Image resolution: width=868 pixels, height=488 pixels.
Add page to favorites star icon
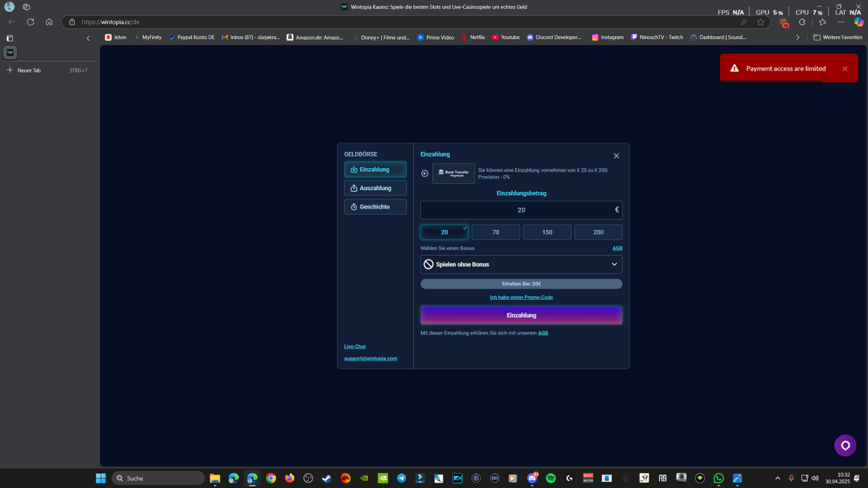tap(760, 22)
